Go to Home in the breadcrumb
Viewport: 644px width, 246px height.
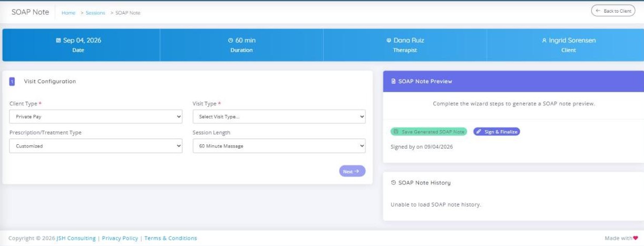pos(69,13)
